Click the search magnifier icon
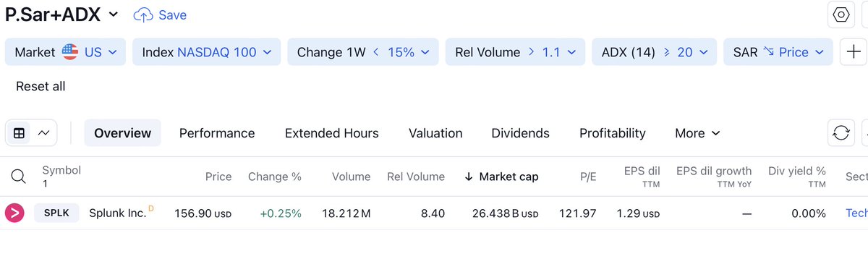868x280 pixels. pos(18,177)
